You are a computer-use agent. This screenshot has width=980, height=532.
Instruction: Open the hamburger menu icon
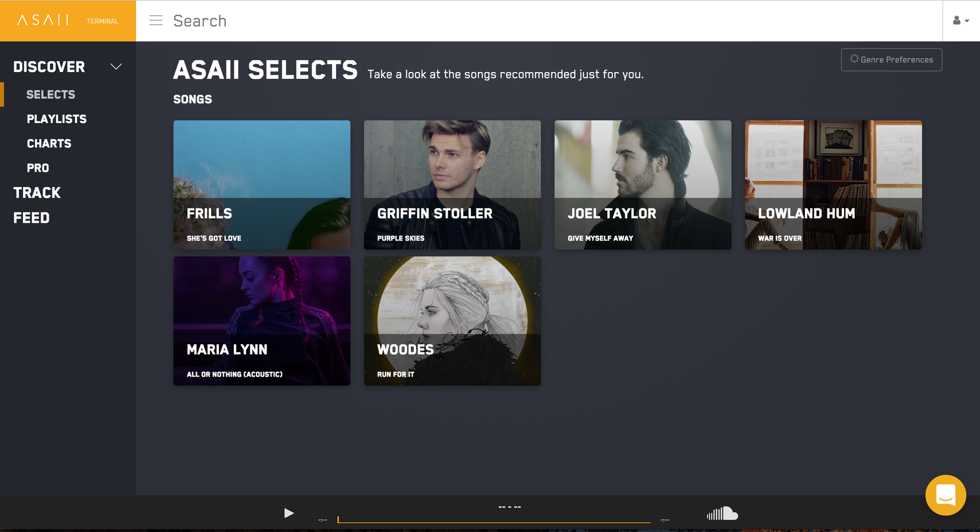156,21
